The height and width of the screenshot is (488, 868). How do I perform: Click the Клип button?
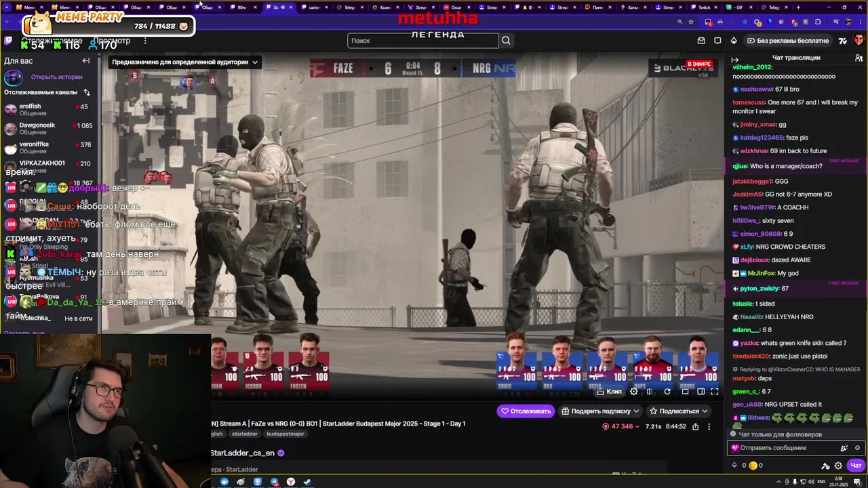[610, 392]
